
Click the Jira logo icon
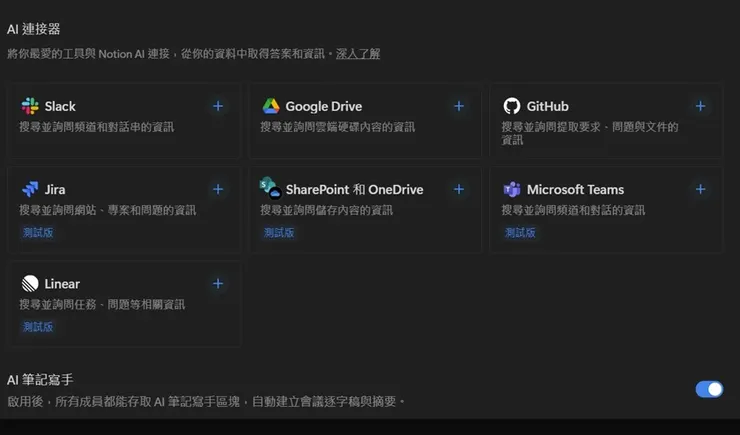(x=30, y=189)
